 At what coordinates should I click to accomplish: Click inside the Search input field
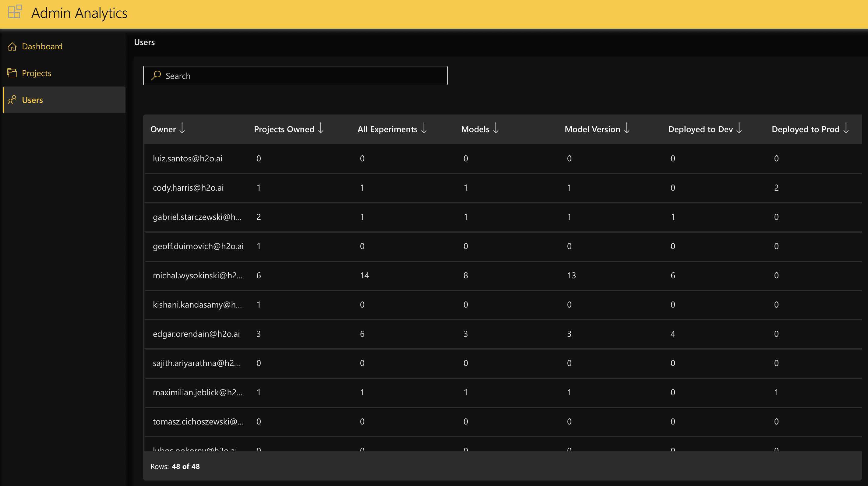pos(295,76)
